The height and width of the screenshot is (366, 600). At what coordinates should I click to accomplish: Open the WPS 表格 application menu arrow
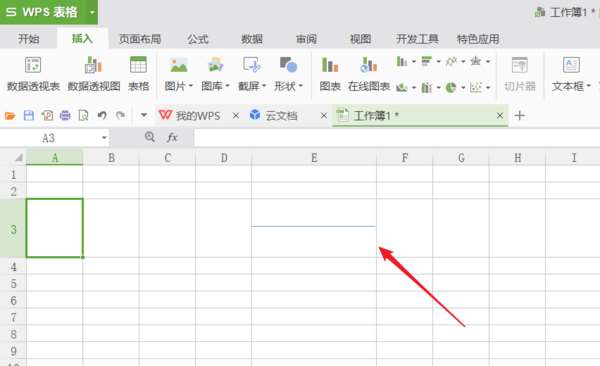pos(92,12)
